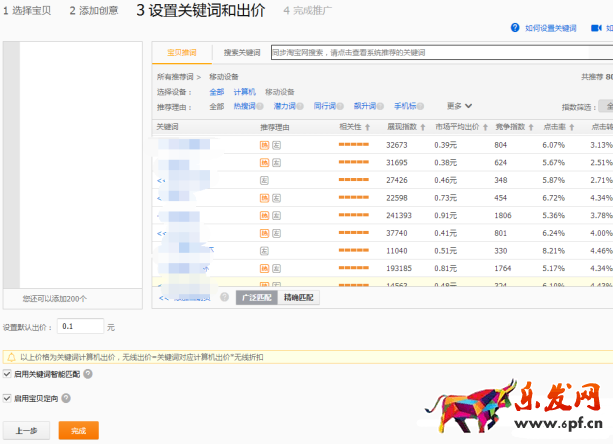
Task: Click video icon beside 如何设置关键词
Action: (515, 29)
